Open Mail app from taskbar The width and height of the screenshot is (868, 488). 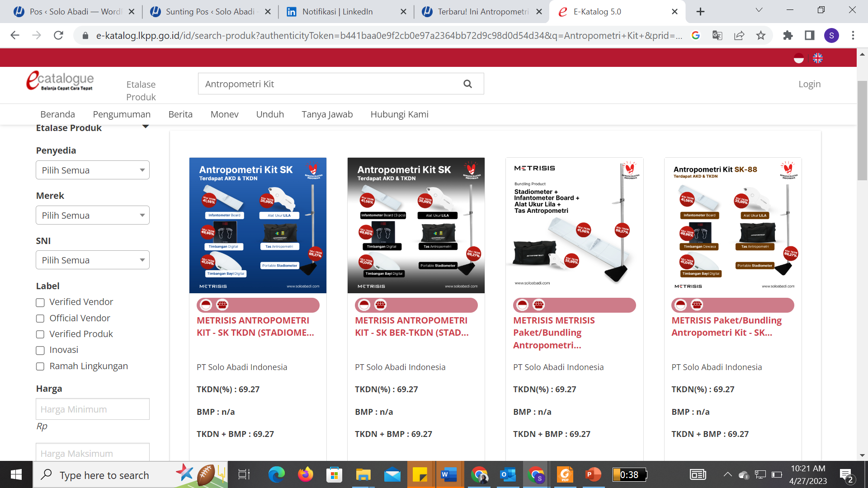(x=392, y=474)
